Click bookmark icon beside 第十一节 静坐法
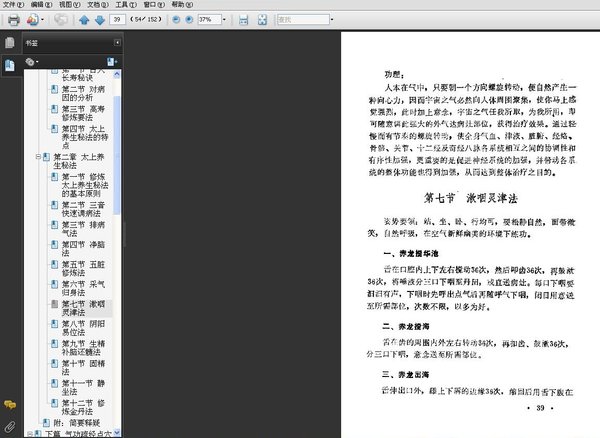The width and height of the screenshot is (600, 438). click(x=55, y=383)
